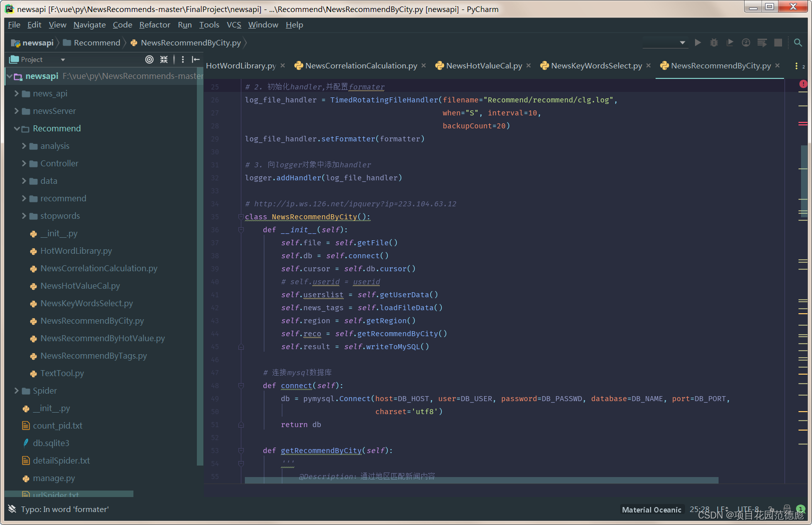Open NewsRecommendByTags.py in the project tree
Screen dimensions: 812x525
(93, 356)
